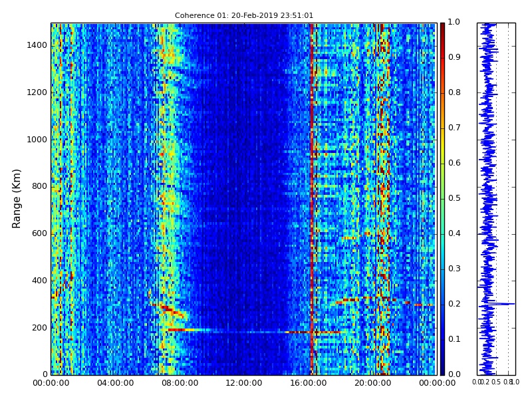Image resolution: width=532 pixels, height=399 pixels.
Task: Click the 'Range (Km)' y-axis label
Action: coord(16,199)
